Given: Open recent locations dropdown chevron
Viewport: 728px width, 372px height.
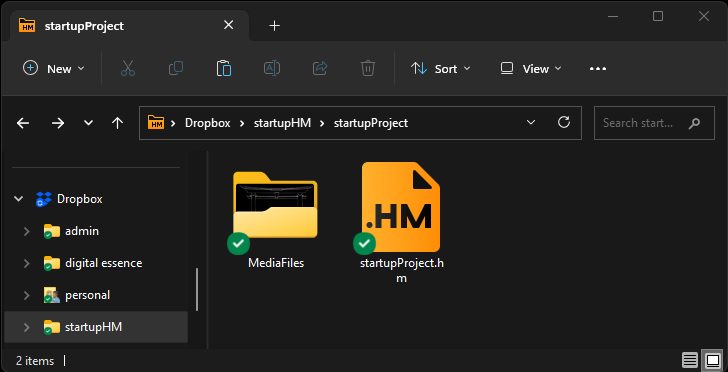Looking at the screenshot, I should pos(88,123).
